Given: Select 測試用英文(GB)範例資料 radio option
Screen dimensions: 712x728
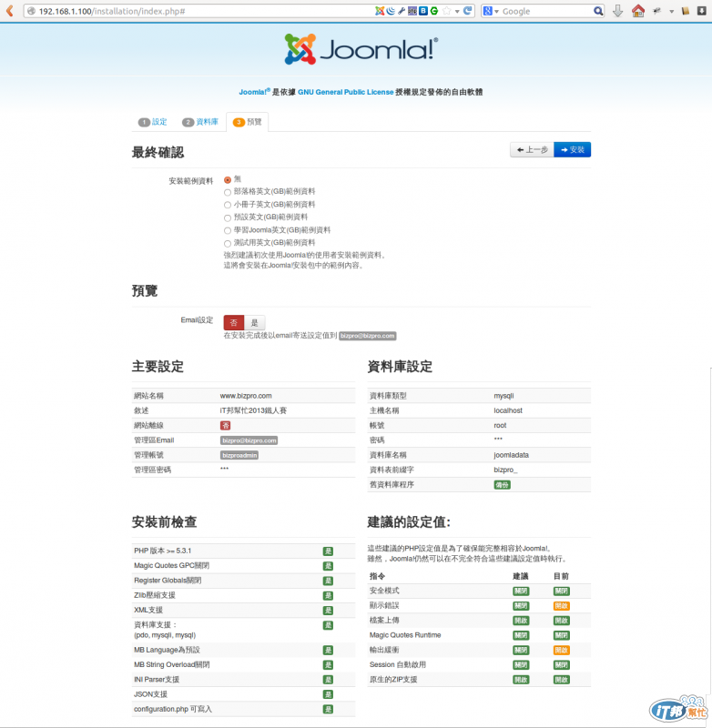Looking at the screenshot, I should (228, 243).
